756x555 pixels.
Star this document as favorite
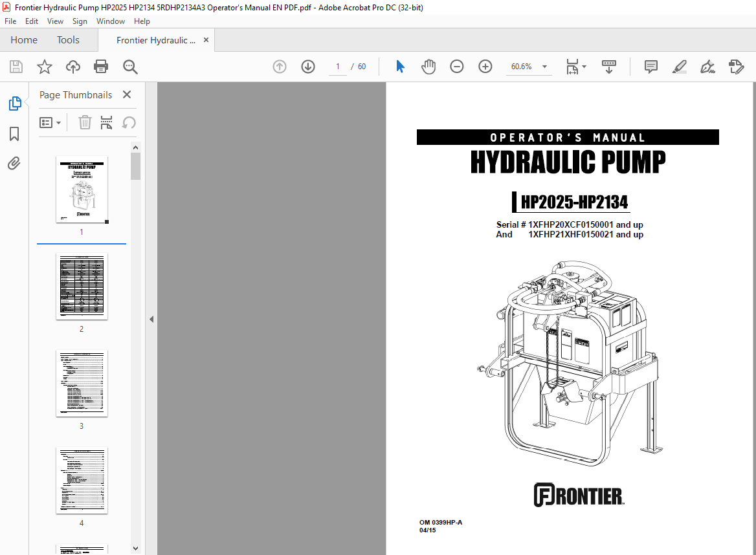pyautogui.click(x=43, y=66)
